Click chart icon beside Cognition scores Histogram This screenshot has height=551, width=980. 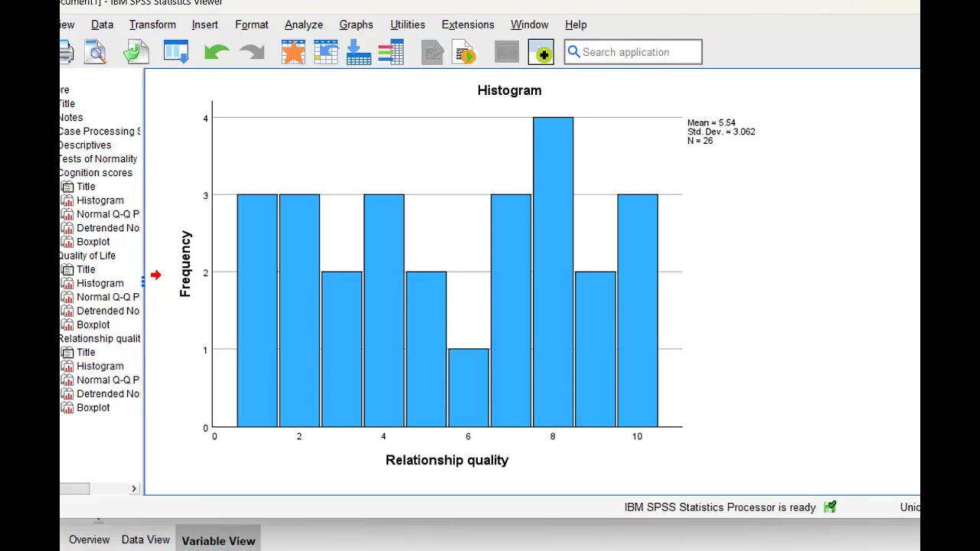tap(67, 201)
